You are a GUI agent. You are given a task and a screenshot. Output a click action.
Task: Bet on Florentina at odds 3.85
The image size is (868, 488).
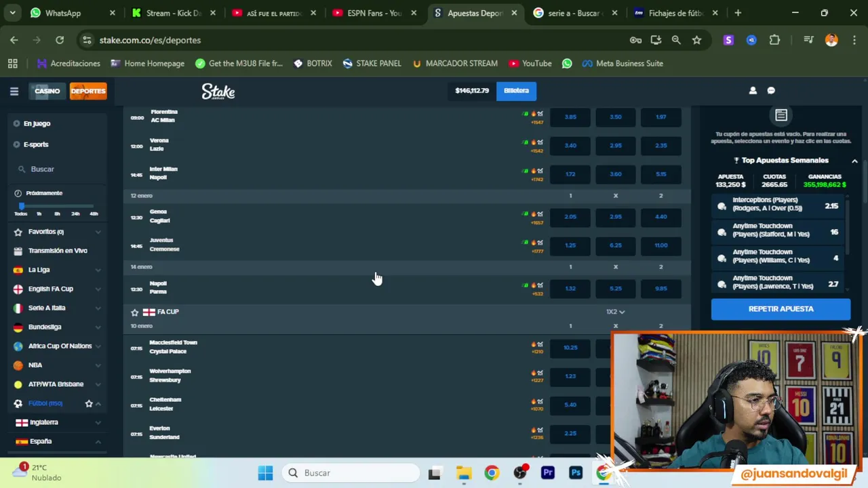click(570, 117)
